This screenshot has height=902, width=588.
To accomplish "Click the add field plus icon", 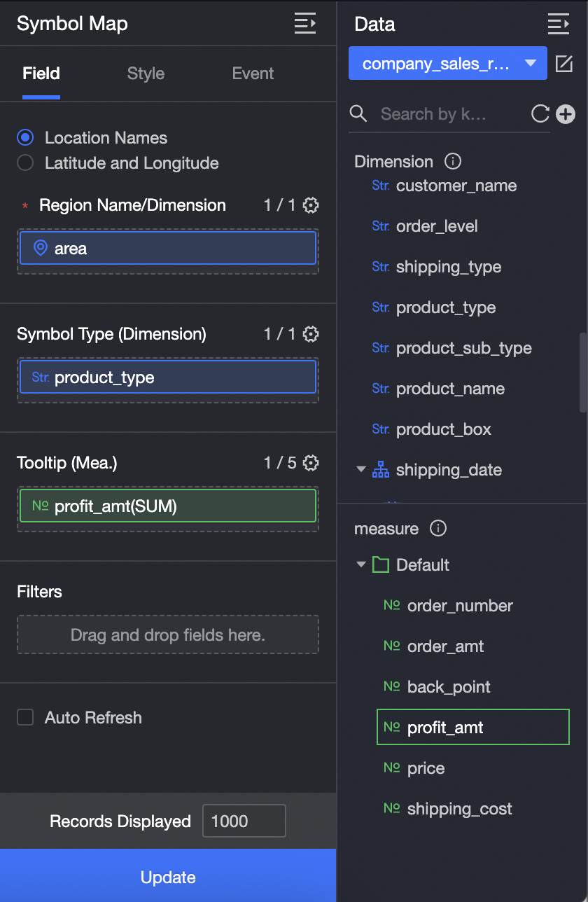I will pos(565,114).
